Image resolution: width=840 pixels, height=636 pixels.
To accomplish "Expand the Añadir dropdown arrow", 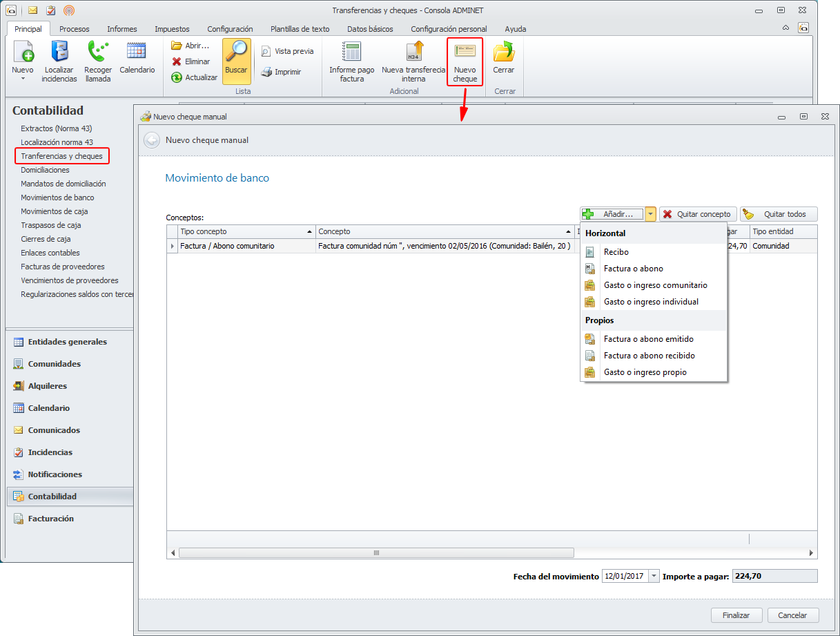I will click(x=651, y=214).
